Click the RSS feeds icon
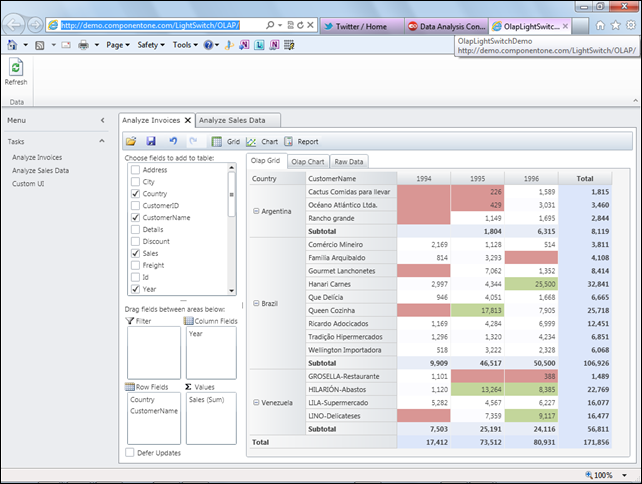Viewport: 642px width, 484px height. coord(40,45)
